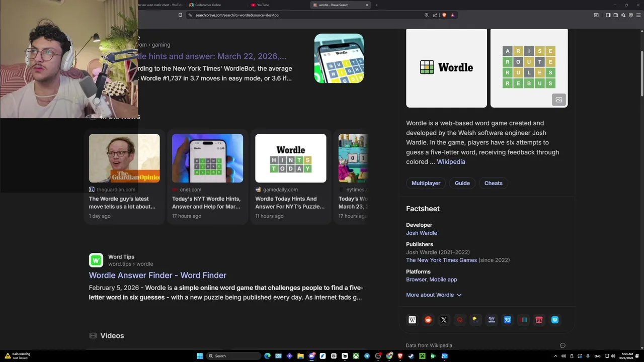The image size is (644, 362).
Task: Open the Zhihu profile icon
Action: click(508, 320)
